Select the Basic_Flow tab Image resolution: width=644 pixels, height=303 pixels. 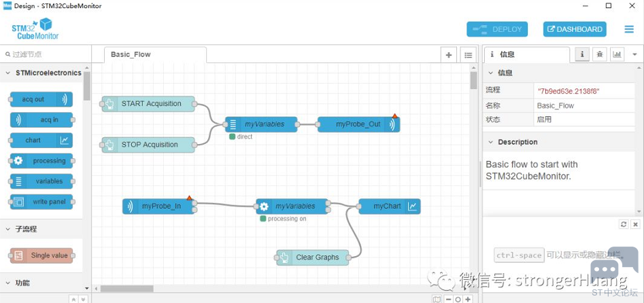click(131, 54)
